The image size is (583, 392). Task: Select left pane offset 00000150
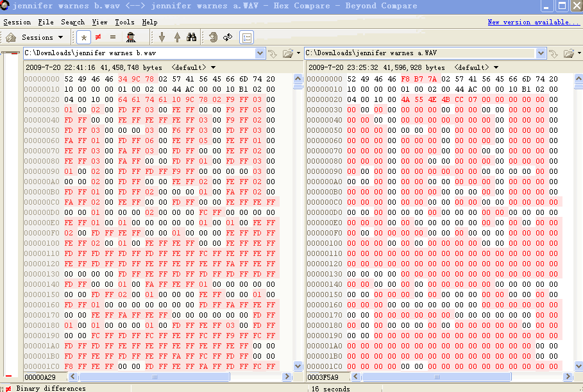pos(42,294)
